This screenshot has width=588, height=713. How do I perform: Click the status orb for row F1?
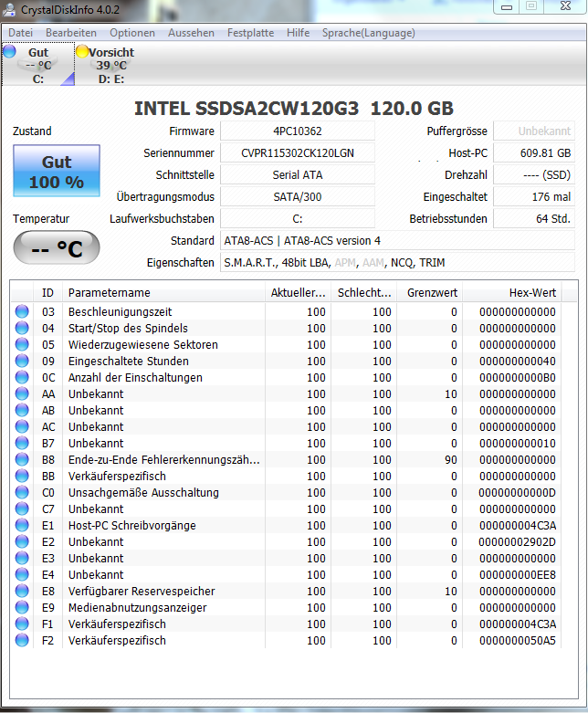[22, 624]
